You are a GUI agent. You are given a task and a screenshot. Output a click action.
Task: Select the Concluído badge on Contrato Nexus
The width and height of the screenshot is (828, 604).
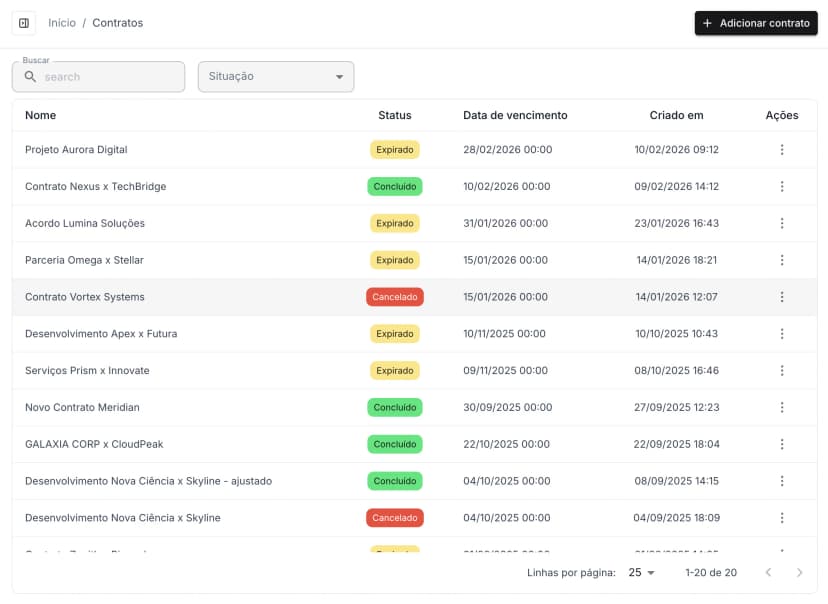394,186
